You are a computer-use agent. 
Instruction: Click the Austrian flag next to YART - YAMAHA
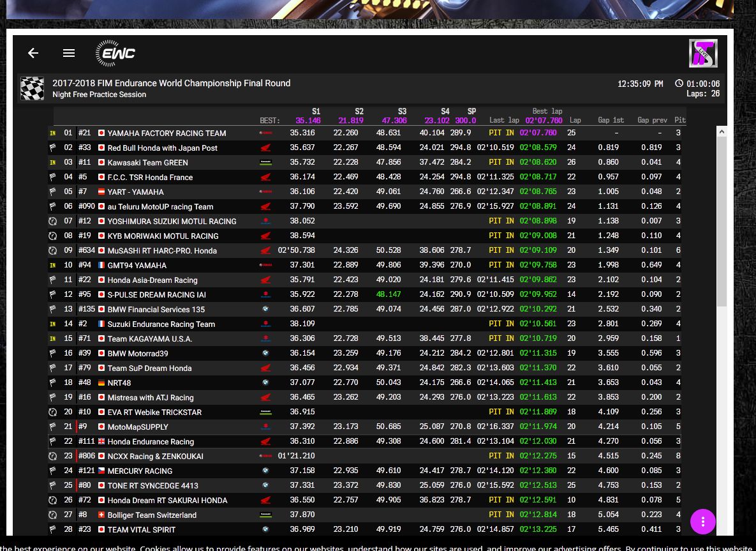(x=101, y=192)
